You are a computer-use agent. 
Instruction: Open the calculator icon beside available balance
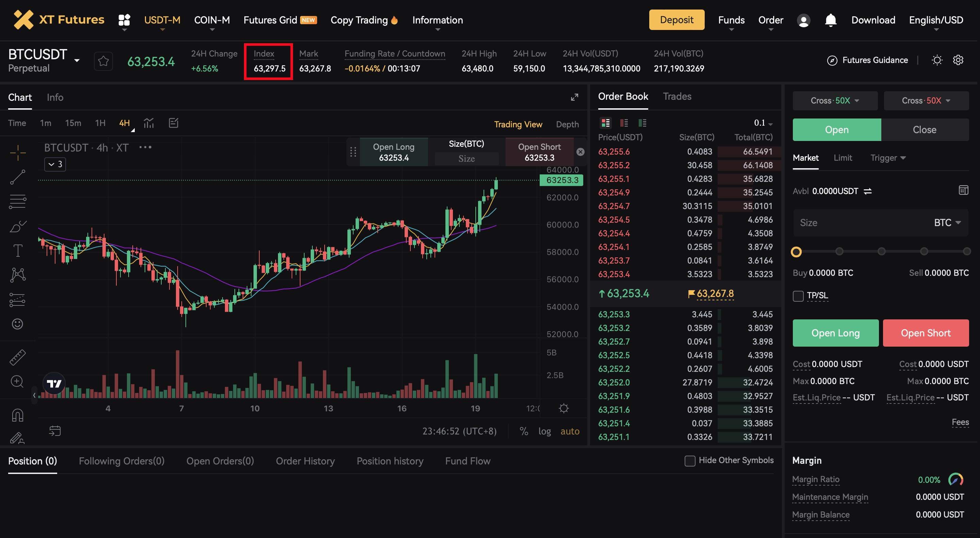(x=963, y=190)
